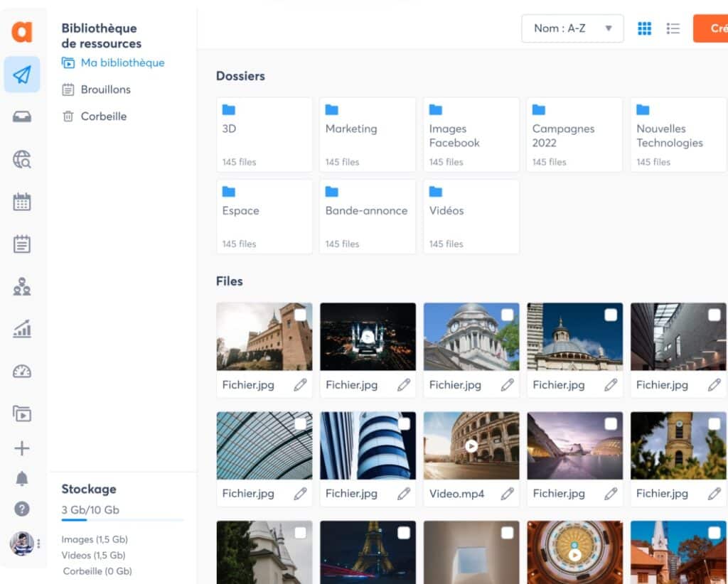Edit name of first castle Fichier.jpg
728x584 pixels.
pyautogui.click(x=301, y=384)
